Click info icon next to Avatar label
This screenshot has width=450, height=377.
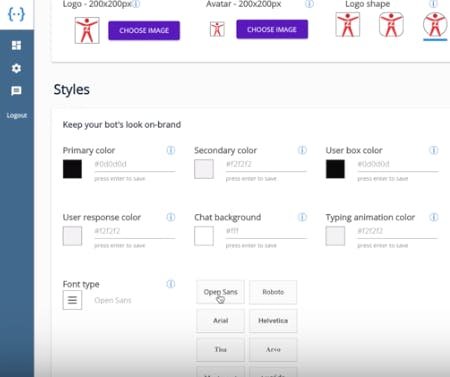[x=309, y=4]
